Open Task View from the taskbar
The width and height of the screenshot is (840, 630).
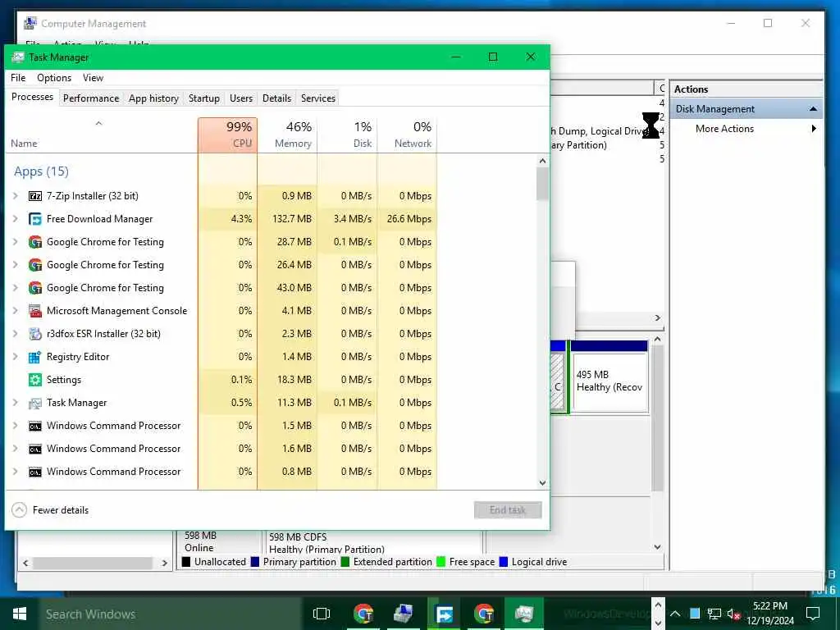[322, 614]
